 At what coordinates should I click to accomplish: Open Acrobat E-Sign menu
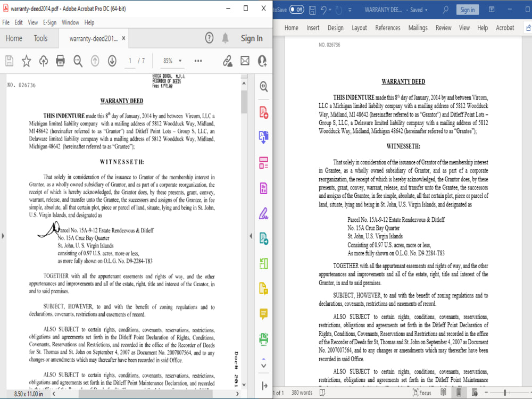click(49, 22)
